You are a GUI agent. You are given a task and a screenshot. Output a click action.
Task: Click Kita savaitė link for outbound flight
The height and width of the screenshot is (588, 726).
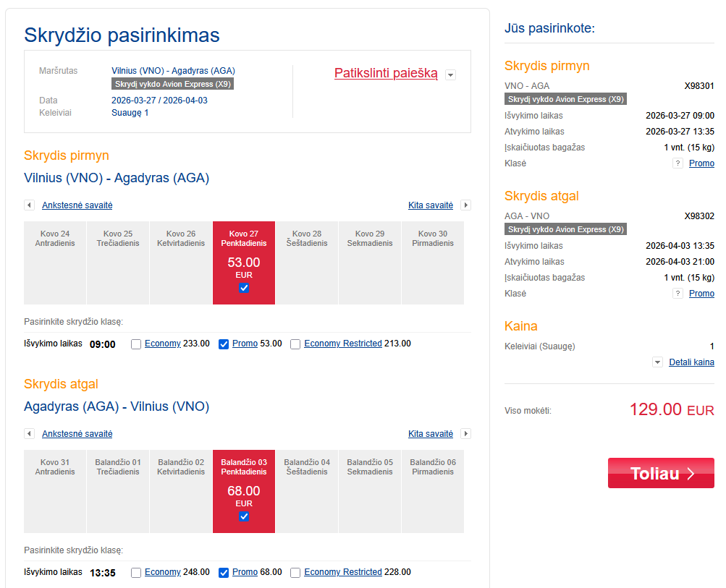point(431,205)
